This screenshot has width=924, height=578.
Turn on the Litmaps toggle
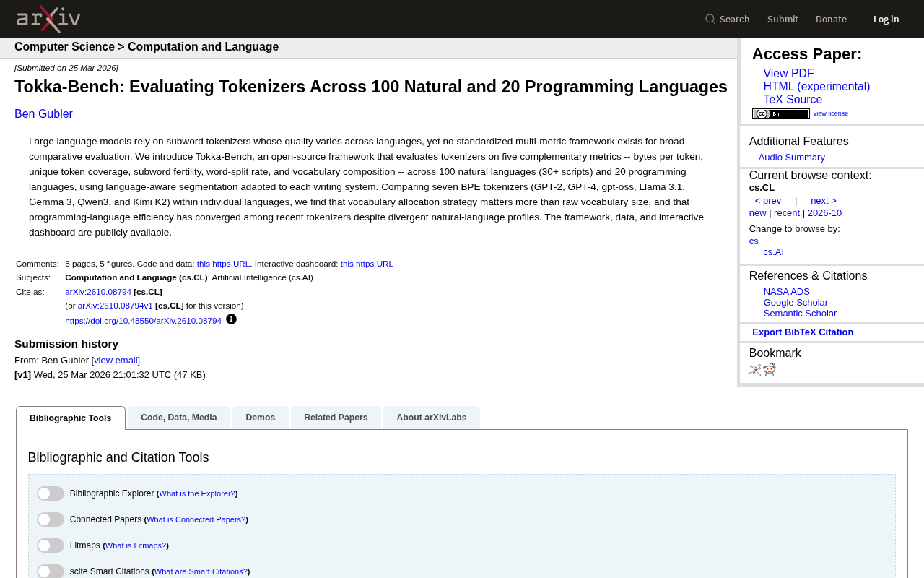(51, 545)
